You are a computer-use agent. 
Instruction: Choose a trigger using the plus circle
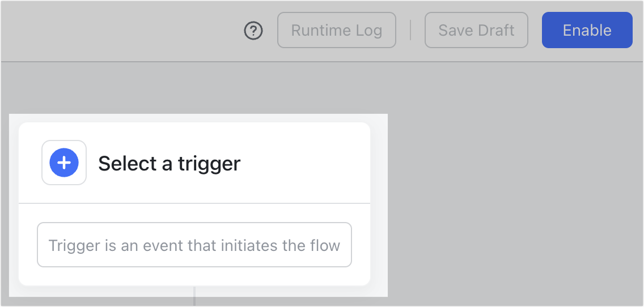[x=64, y=163]
